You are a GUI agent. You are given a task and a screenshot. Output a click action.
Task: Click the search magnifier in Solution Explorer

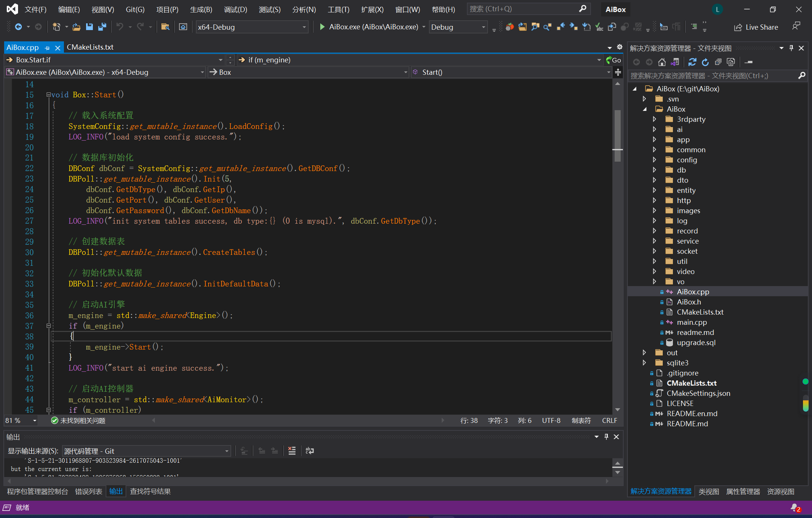(801, 76)
